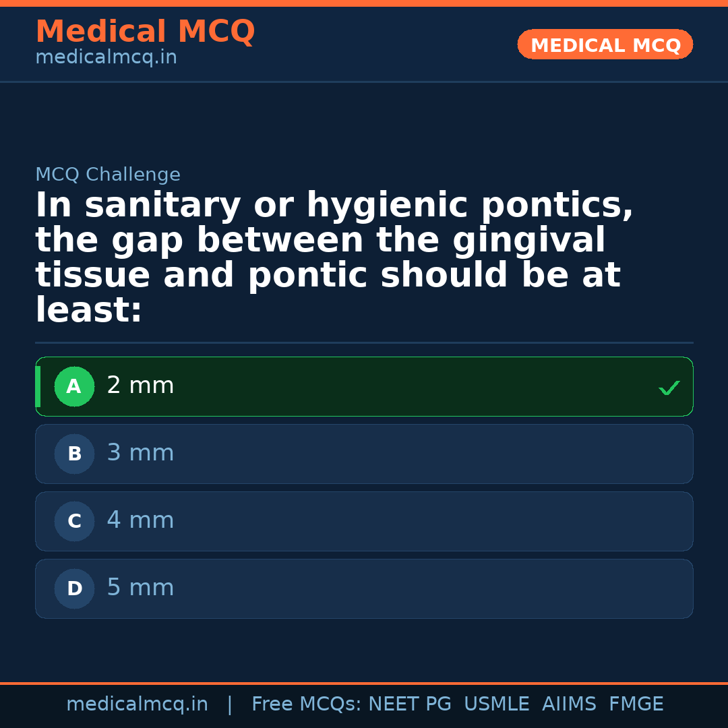
Task: Click FMGE in the footer
Action: tap(636, 704)
